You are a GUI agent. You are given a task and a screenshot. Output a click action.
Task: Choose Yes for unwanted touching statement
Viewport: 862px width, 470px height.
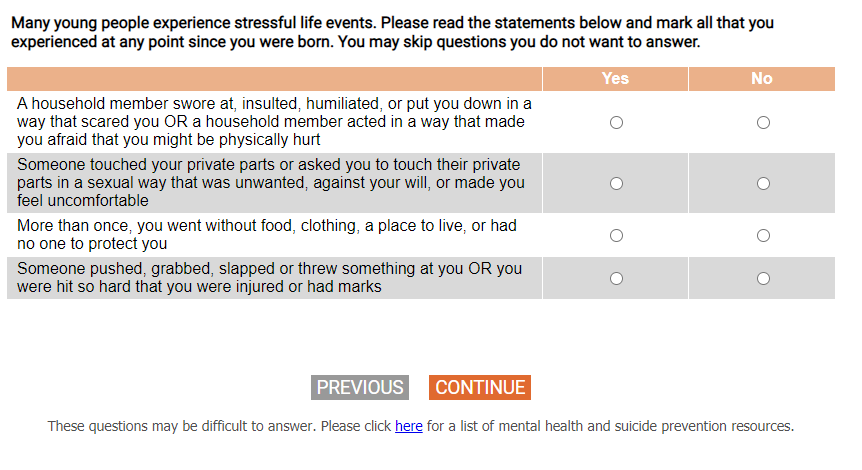(x=616, y=183)
